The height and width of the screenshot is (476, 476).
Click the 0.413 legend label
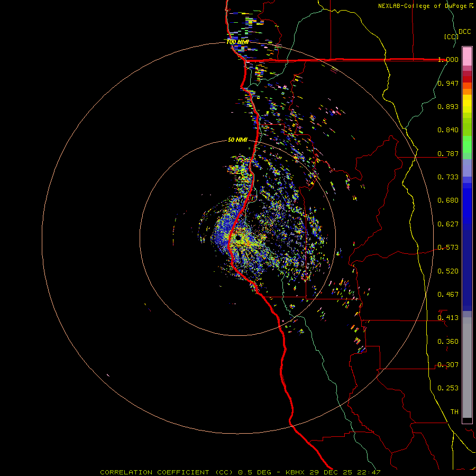(448, 318)
